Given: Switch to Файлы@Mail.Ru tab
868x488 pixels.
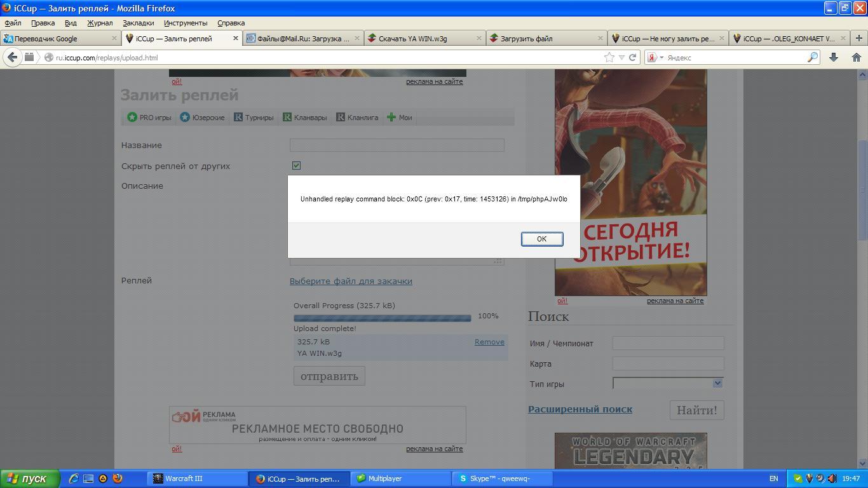Looking at the screenshot, I should (303, 38).
